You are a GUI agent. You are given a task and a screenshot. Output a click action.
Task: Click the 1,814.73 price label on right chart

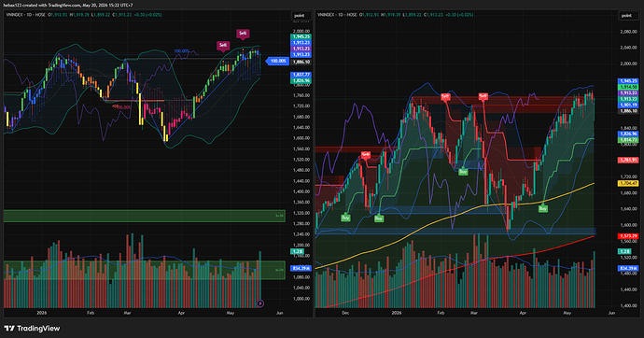click(x=628, y=140)
